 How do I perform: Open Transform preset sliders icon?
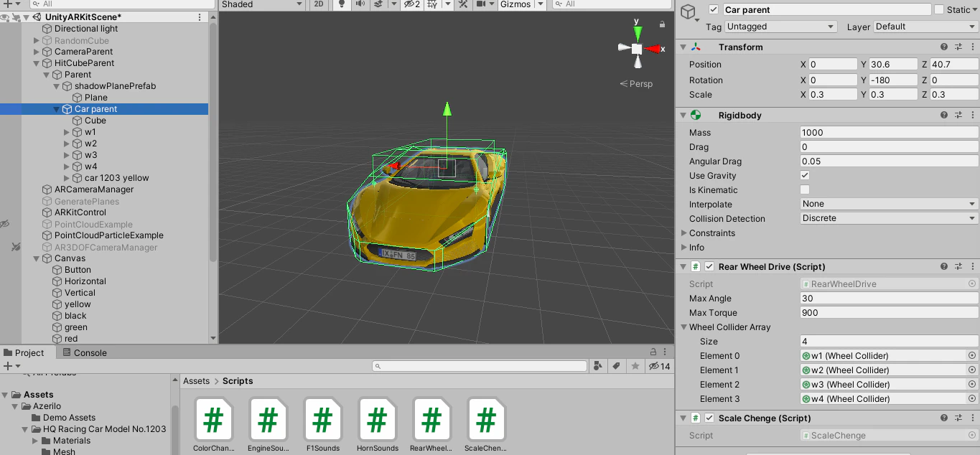click(958, 47)
